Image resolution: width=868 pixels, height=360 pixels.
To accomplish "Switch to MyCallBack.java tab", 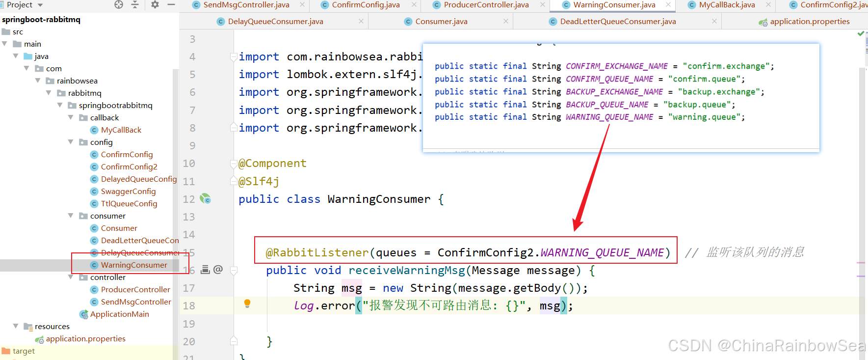I will (x=727, y=5).
